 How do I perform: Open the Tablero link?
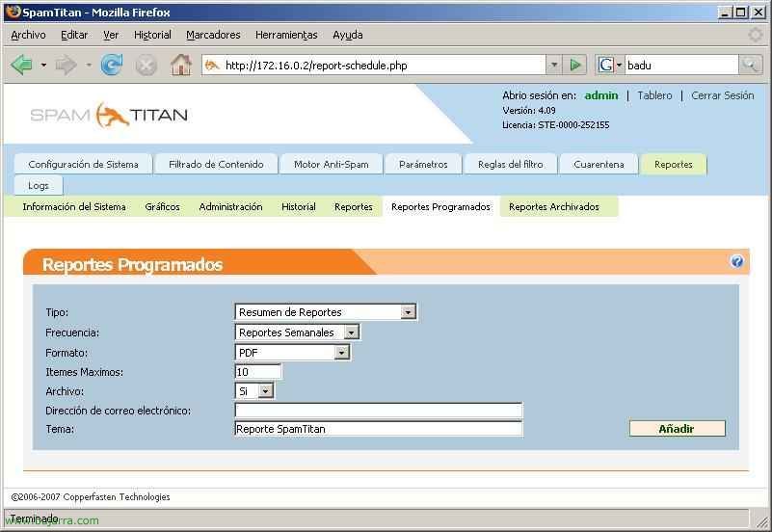coord(654,95)
